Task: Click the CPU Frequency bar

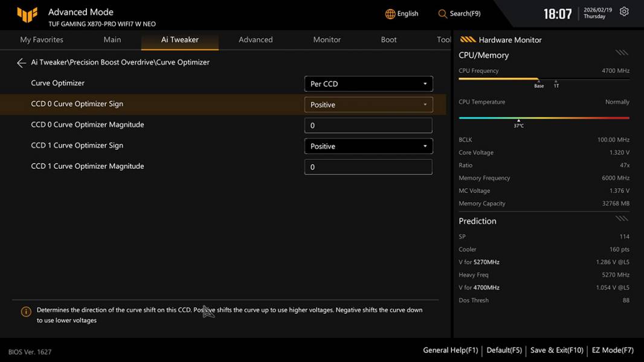Action: pos(544,79)
